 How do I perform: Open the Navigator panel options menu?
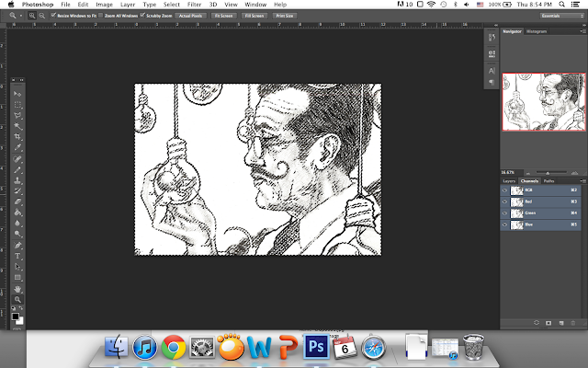coord(582,31)
